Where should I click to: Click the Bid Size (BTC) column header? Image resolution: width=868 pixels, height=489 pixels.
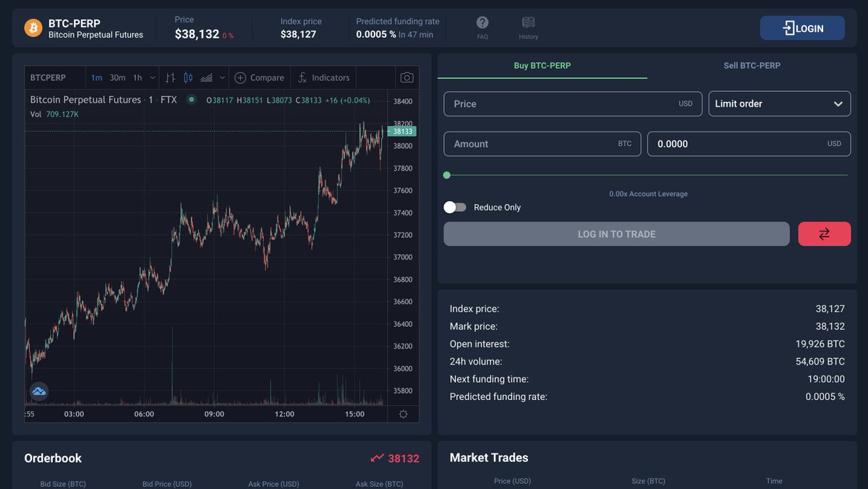click(63, 484)
